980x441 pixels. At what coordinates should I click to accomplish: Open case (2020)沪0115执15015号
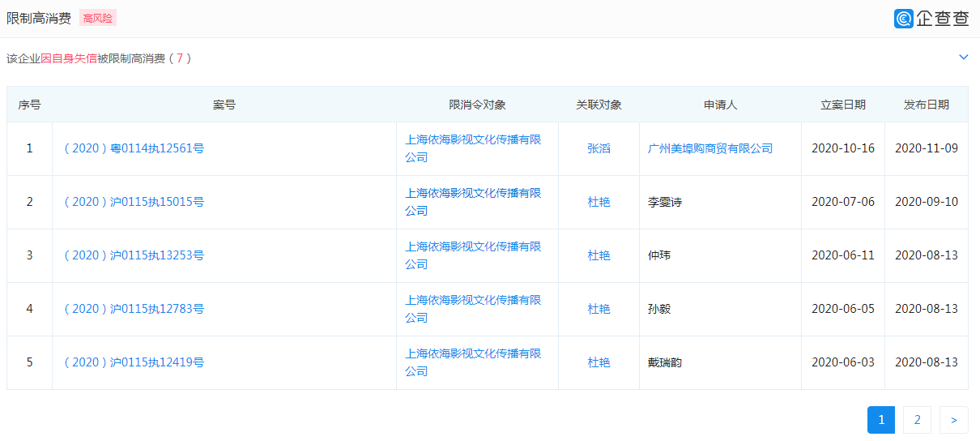134,202
